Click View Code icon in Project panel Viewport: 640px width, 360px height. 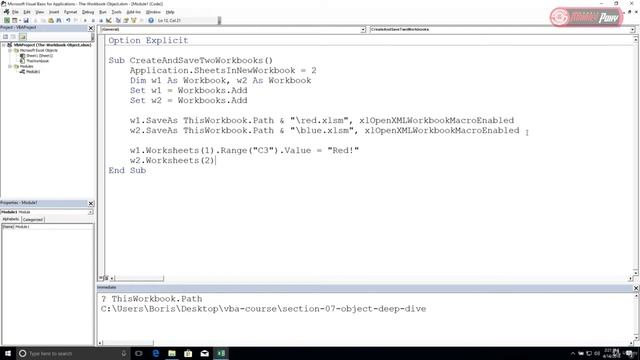tap(5, 37)
